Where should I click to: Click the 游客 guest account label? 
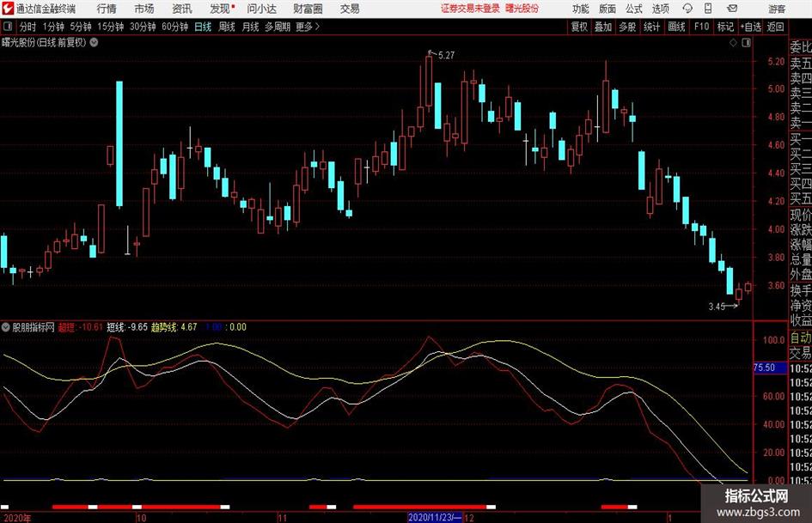776,9
